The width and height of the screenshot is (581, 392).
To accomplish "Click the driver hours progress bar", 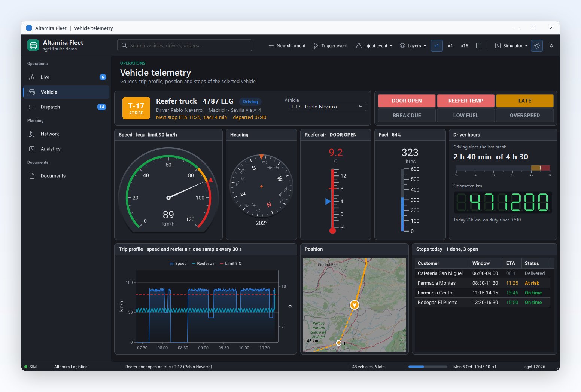I will 503,168.
